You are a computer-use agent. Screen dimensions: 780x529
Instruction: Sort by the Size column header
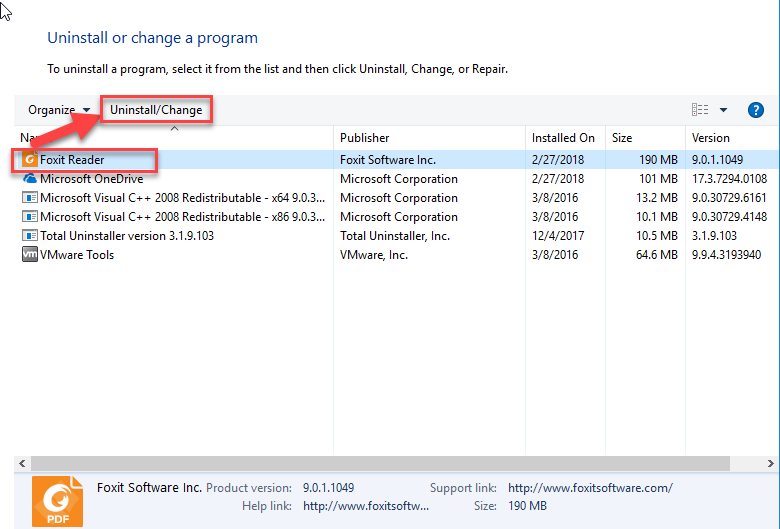(x=622, y=138)
